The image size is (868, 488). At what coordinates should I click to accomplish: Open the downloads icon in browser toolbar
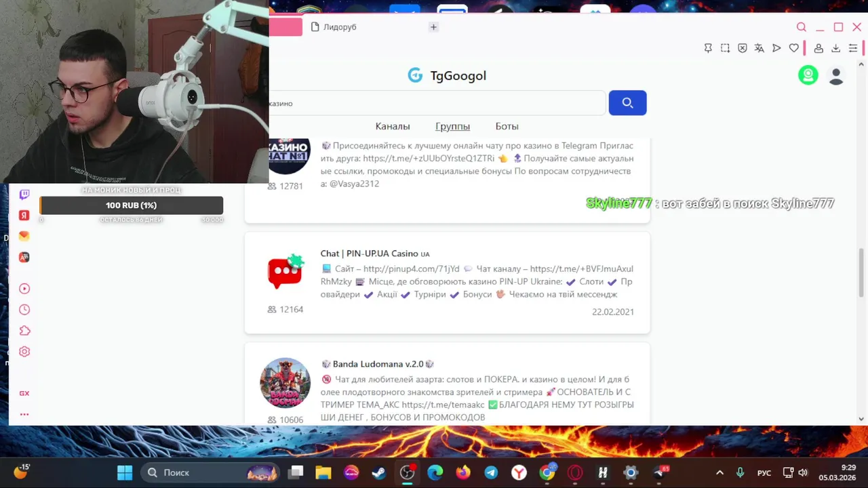835,48
